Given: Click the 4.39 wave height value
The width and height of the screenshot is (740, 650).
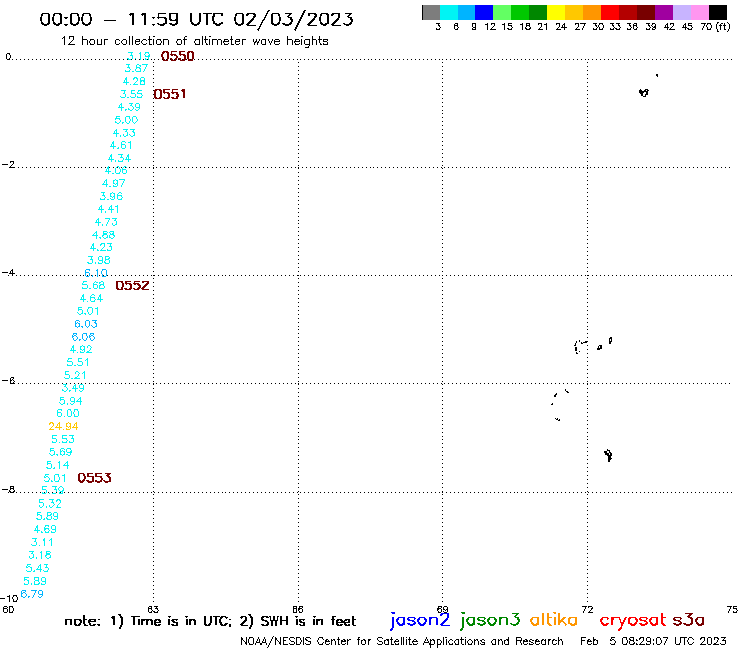Looking at the screenshot, I should click(129, 107).
